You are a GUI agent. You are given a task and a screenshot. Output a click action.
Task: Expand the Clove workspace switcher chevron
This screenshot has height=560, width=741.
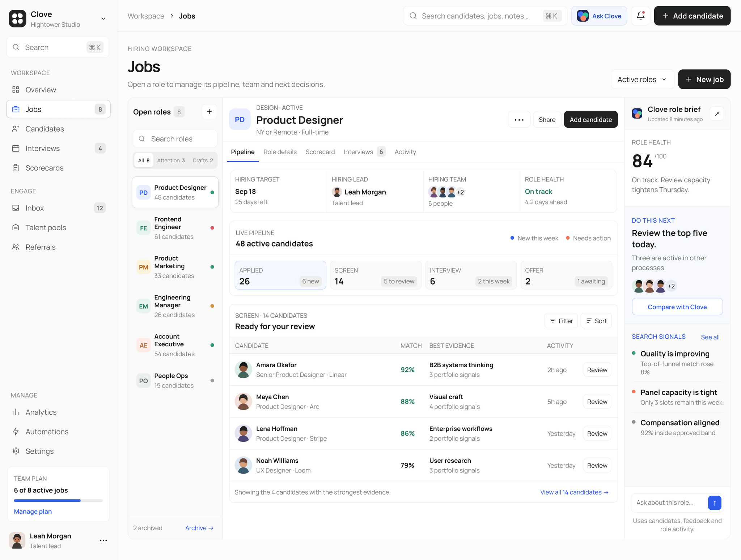103,18
